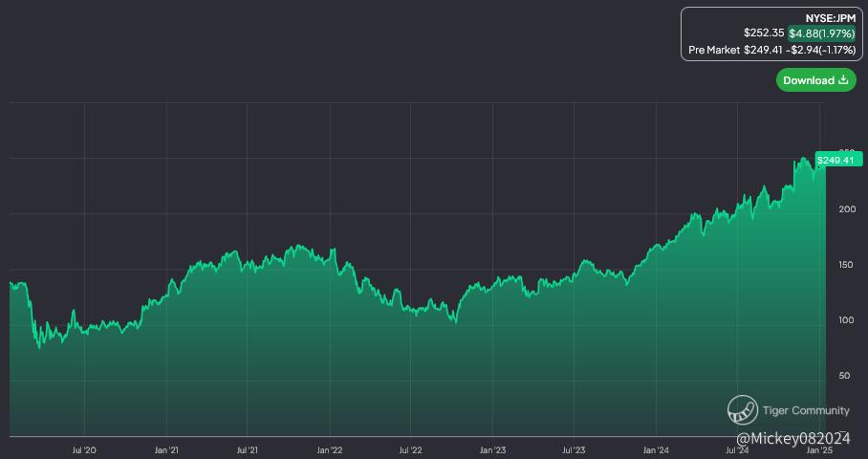Click the Jan '23 x-axis label

point(492,450)
